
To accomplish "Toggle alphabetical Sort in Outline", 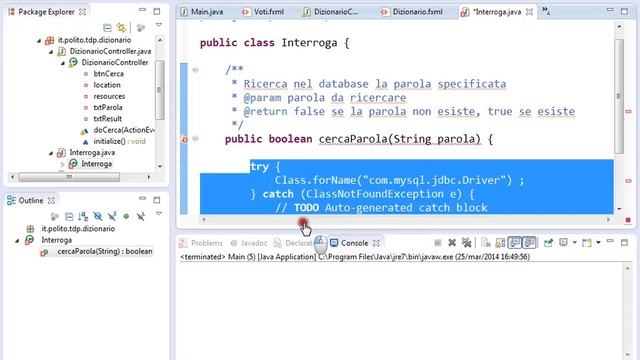I will click(x=83, y=216).
